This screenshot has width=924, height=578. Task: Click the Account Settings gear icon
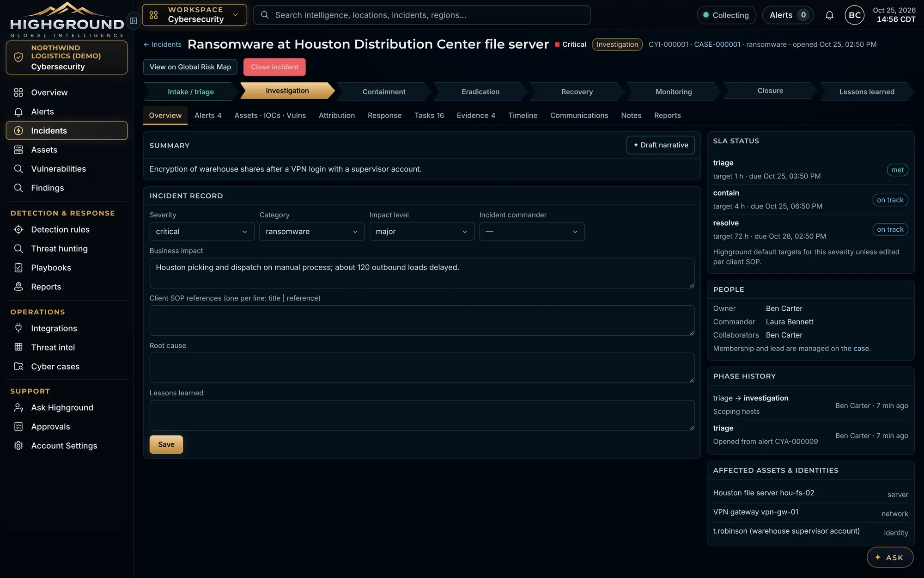[x=18, y=446]
